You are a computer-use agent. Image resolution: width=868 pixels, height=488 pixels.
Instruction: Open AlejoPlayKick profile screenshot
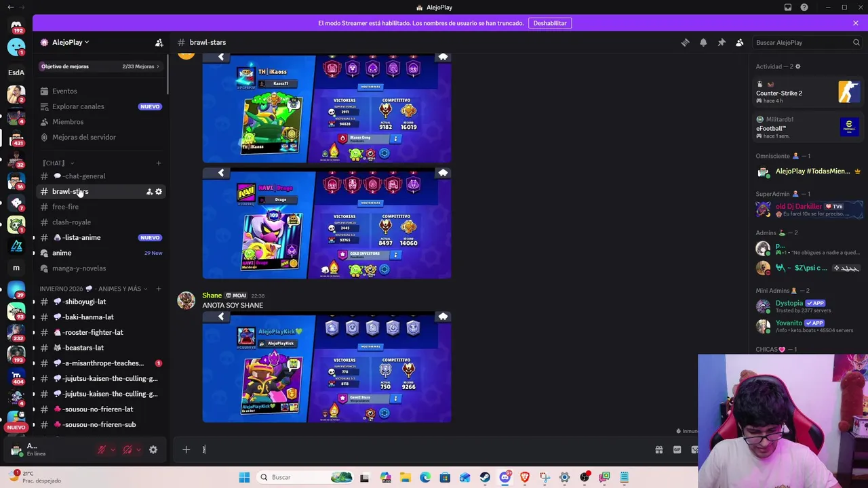coord(327,368)
